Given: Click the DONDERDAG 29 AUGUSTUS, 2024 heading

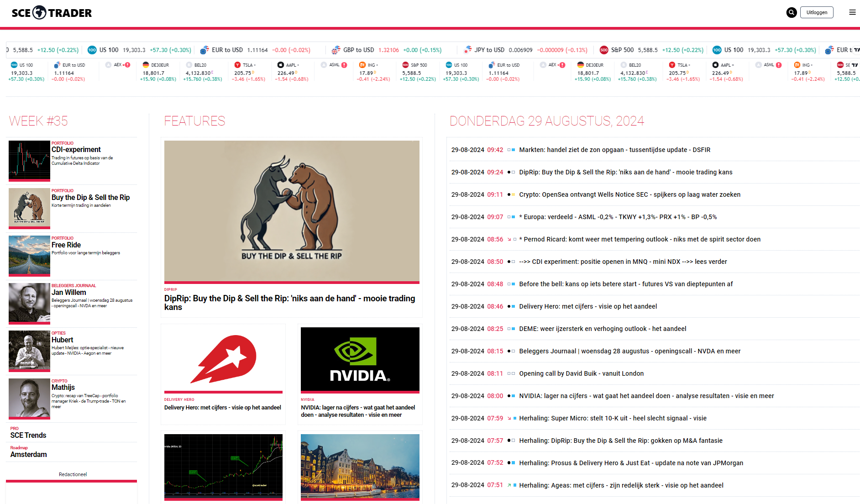Looking at the screenshot, I should pos(547,121).
